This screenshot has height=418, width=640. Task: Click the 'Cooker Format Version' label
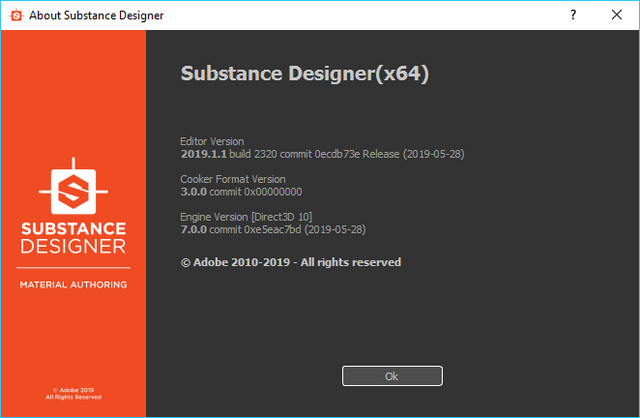tap(233, 179)
